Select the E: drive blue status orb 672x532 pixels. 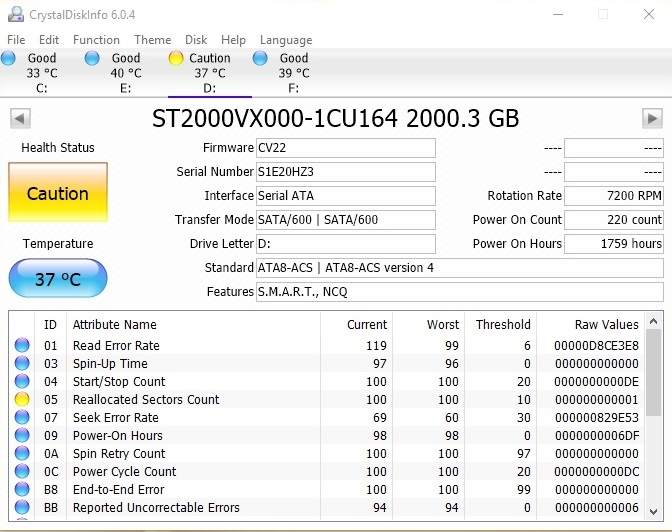pos(92,58)
